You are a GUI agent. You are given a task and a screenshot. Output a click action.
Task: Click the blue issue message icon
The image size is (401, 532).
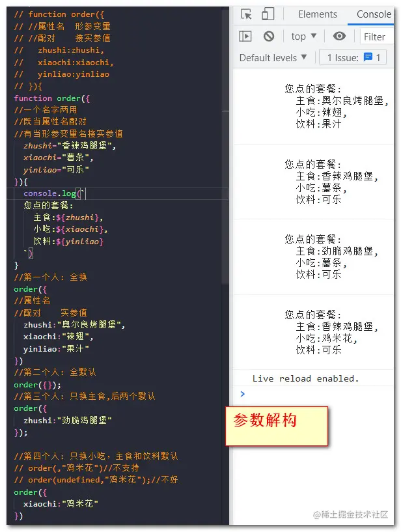point(368,57)
